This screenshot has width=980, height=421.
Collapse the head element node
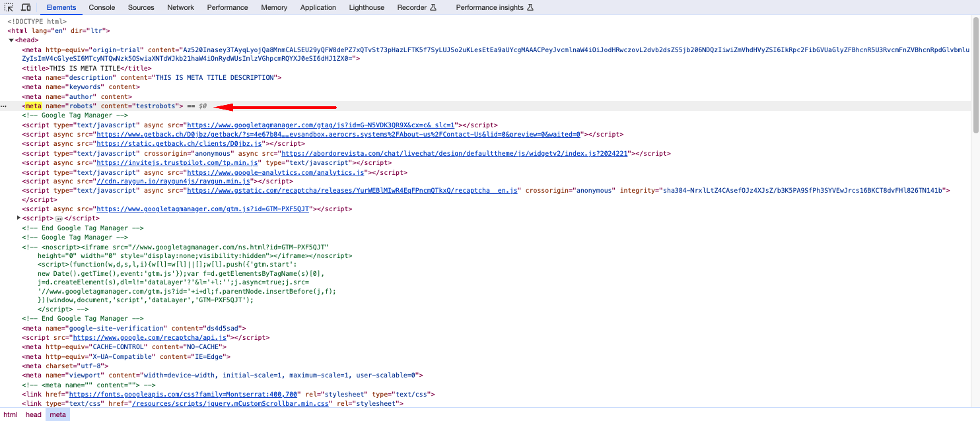(x=11, y=40)
